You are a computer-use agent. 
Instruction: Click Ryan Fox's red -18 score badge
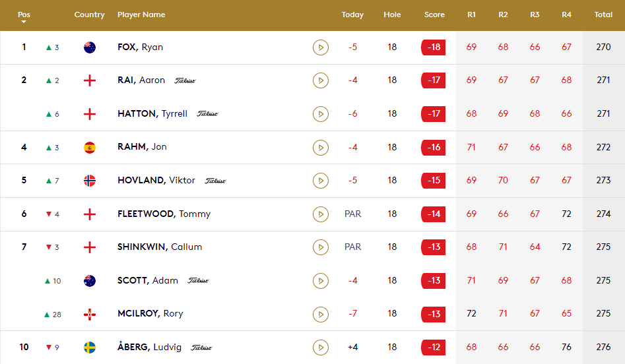click(x=434, y=47)
